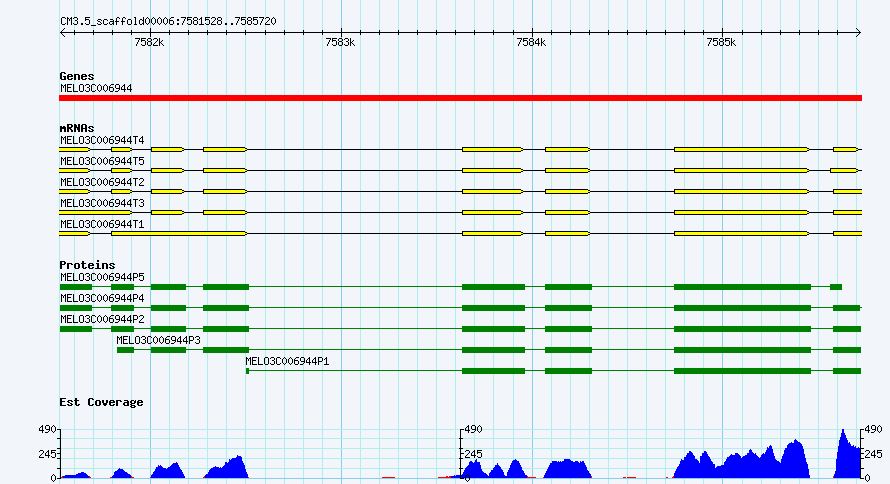Click the long merged exon of MELO3C006944T1
This screenshot has height=484, width=890.
[x=179, y=233]
